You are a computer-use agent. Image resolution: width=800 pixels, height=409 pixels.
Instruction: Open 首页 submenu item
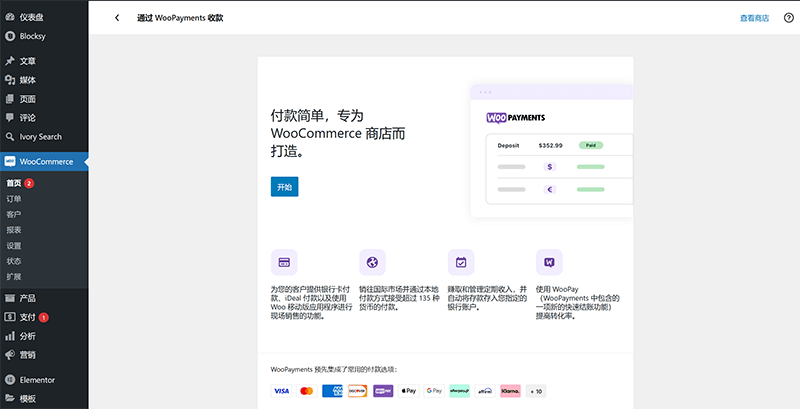[14, 183]
